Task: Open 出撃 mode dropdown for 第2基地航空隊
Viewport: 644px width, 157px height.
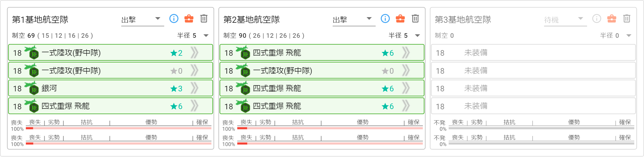Action: (354, 20)
